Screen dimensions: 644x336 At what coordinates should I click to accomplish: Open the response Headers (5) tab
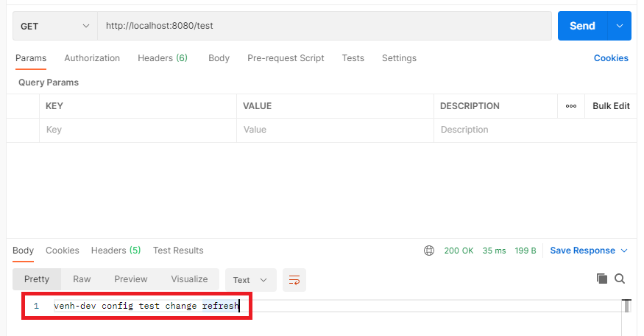point(116,251)
